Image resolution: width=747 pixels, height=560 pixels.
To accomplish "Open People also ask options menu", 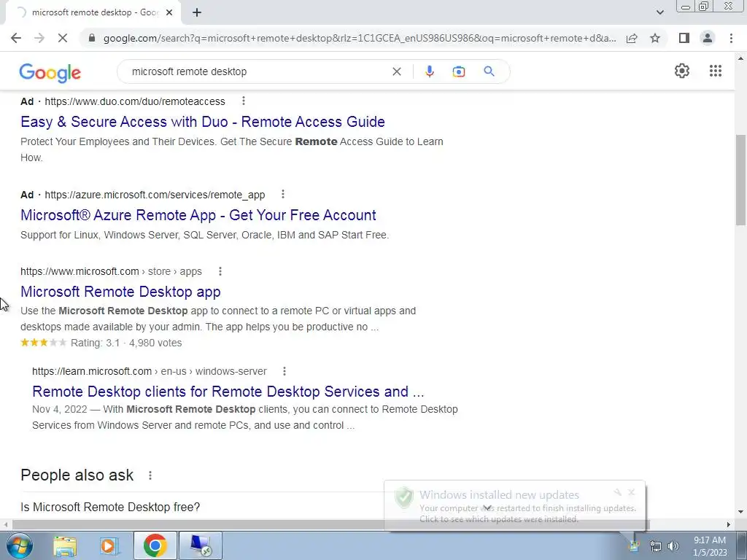I will [150, 475].
